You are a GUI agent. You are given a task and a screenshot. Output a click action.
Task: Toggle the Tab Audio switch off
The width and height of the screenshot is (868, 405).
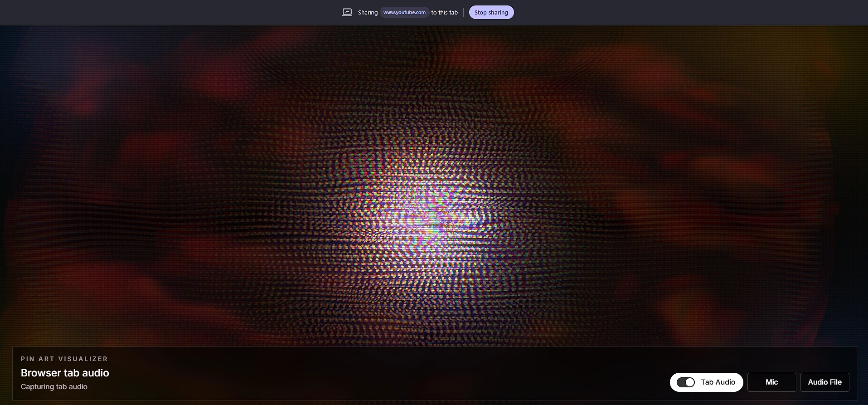686,382
